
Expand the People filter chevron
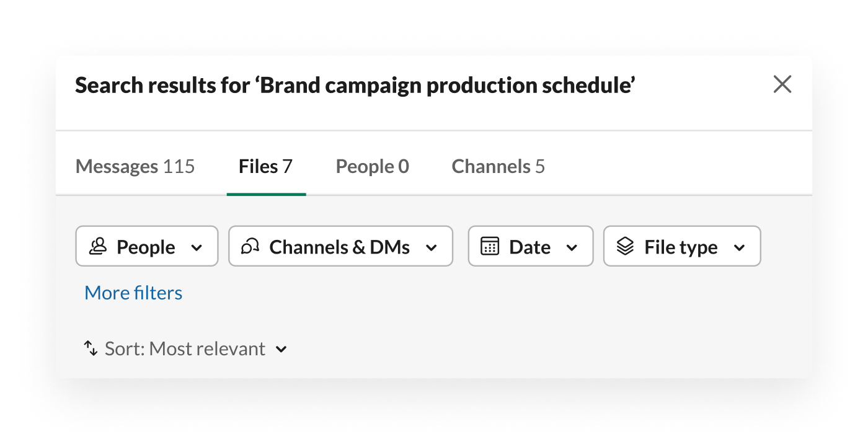[x=197, y=247]
